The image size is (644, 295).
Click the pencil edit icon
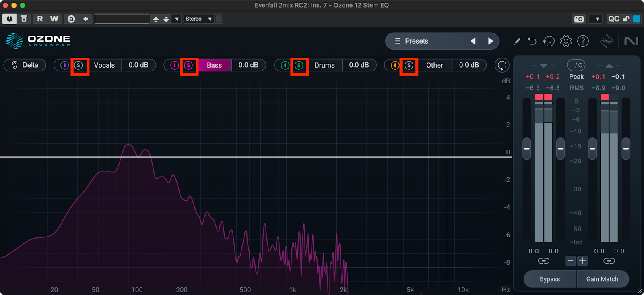click(x=517, y=41)
